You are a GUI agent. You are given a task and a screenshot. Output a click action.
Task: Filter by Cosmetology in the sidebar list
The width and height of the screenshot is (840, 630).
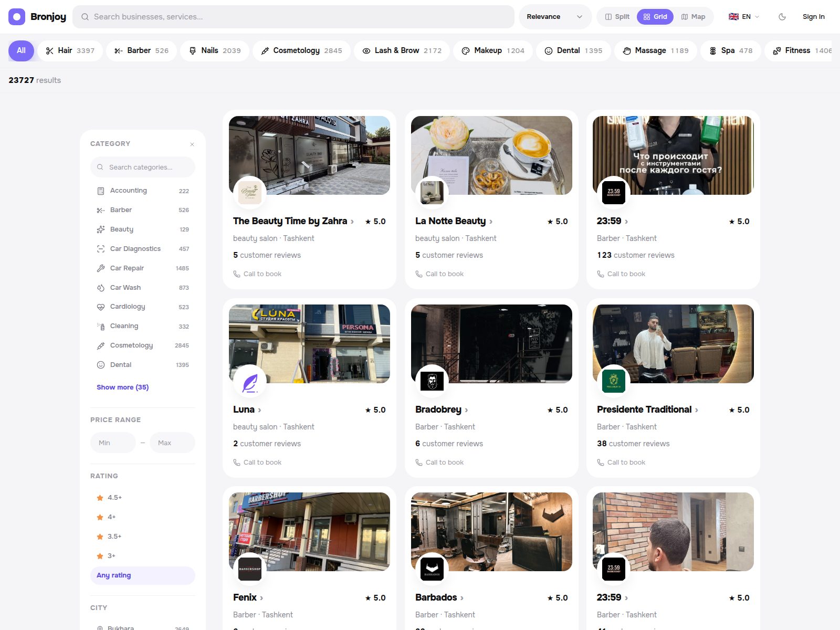(x=143, y=345)
